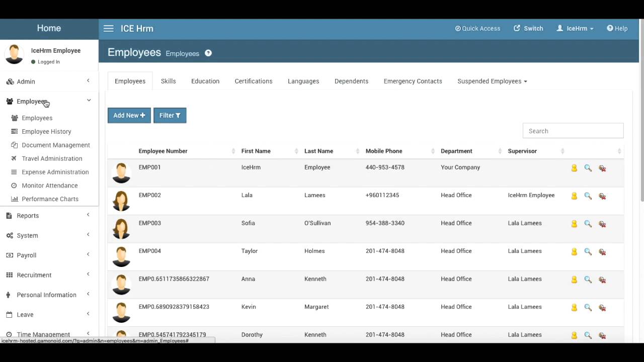Edit icon for Sofia O'Sullivan row

[574, 224]
